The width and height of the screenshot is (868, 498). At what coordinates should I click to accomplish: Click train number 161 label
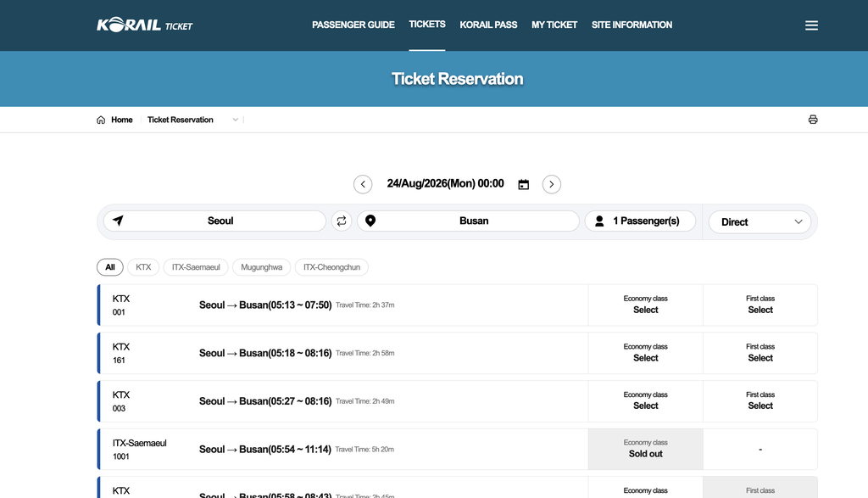point(119,361)
